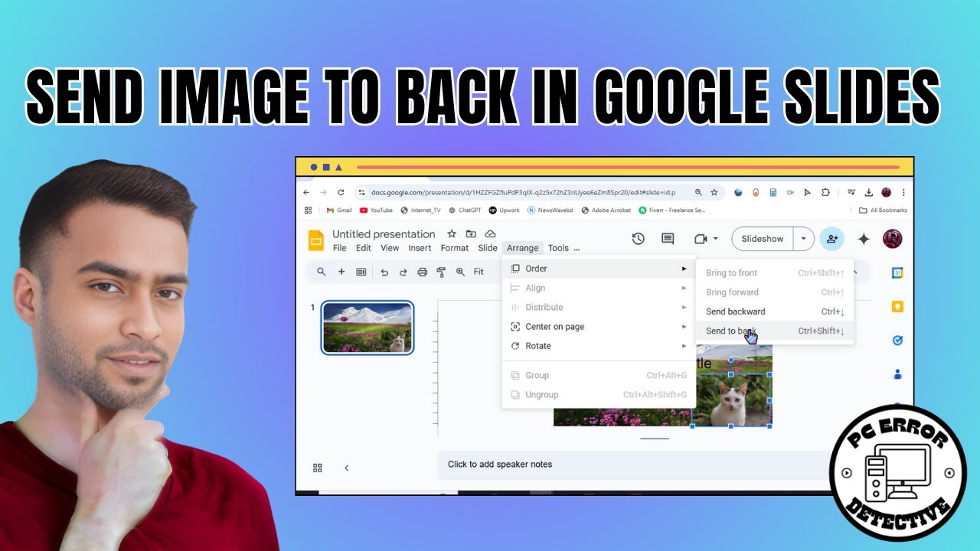This screenshot has width=980, height=551.
Task: Open the Gmail bookmark
Action: [x=339, y=210]
